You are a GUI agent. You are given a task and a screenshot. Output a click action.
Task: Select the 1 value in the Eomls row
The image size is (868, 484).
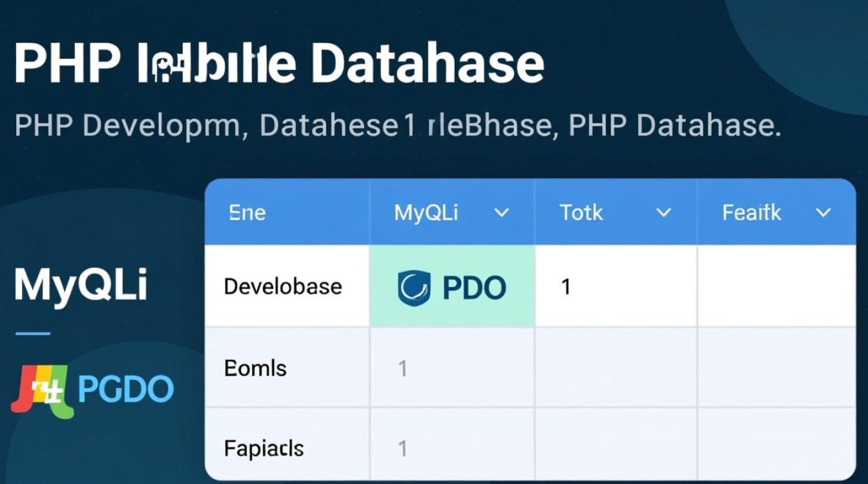402,368
